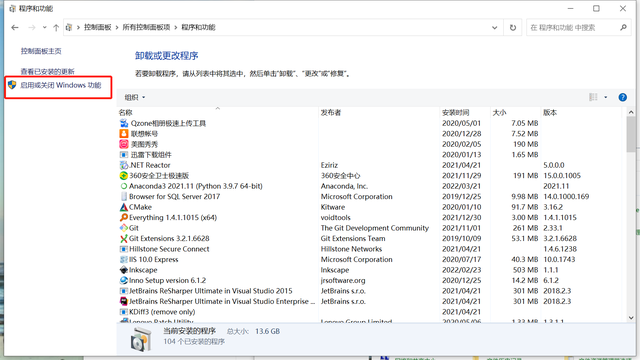Click ReSharper Visual Studio Enterprise icon
Image resolution: width=640 pixels, height=360 pixels.
click(124, 301)
